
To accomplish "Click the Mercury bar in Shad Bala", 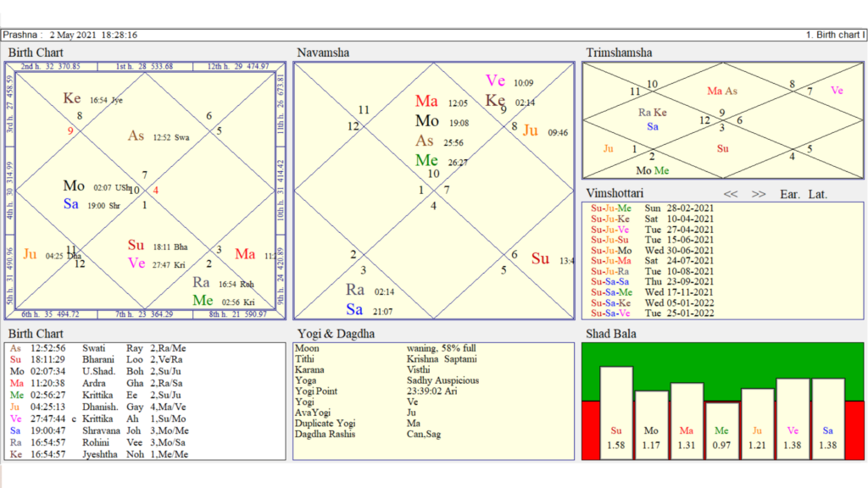I will 722,431.
